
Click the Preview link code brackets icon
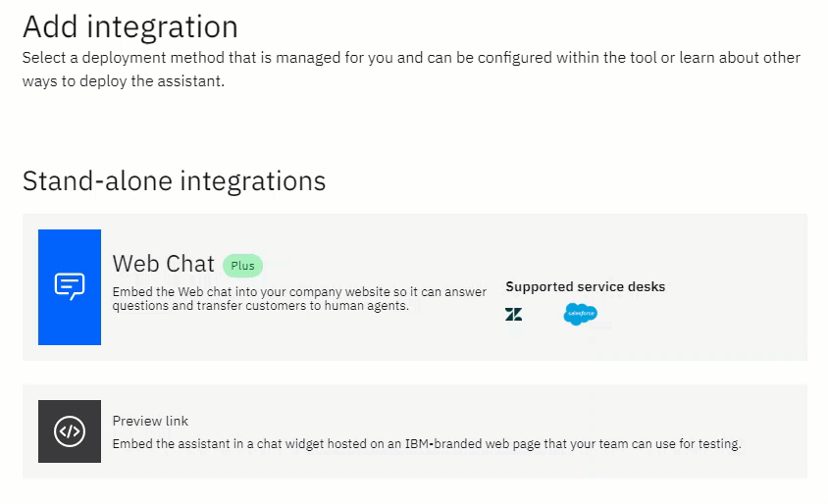pos(70,431)
